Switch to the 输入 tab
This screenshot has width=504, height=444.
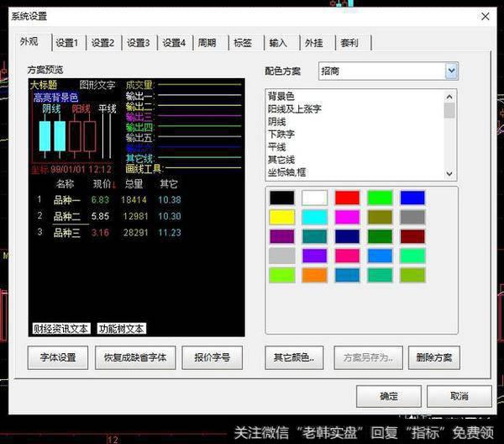(x=282, y=43)
